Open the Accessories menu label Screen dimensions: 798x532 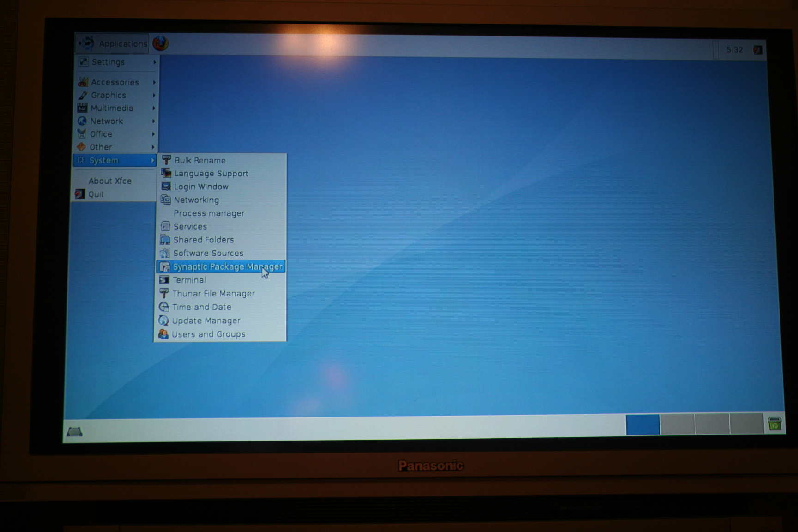115,82
